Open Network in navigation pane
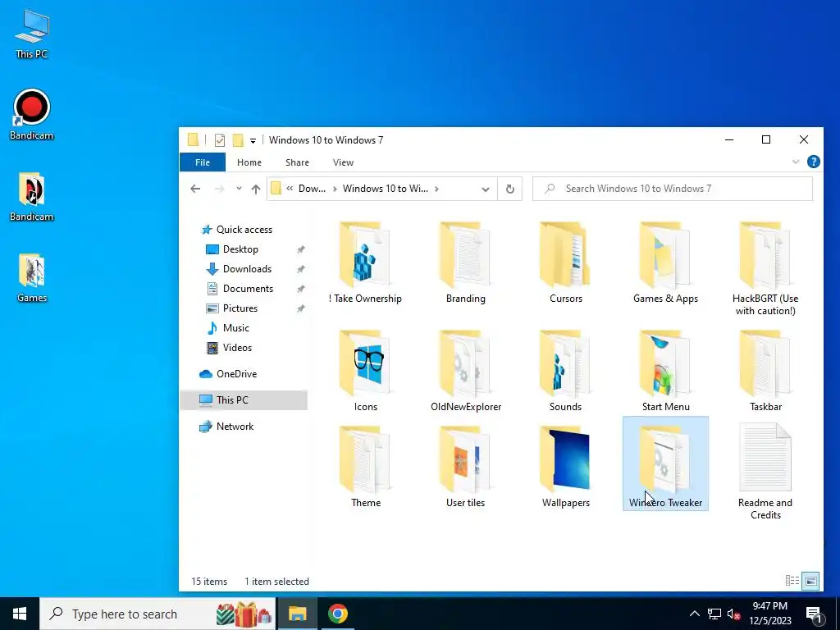Screen dimensions: 840x630 coord(235,427)
